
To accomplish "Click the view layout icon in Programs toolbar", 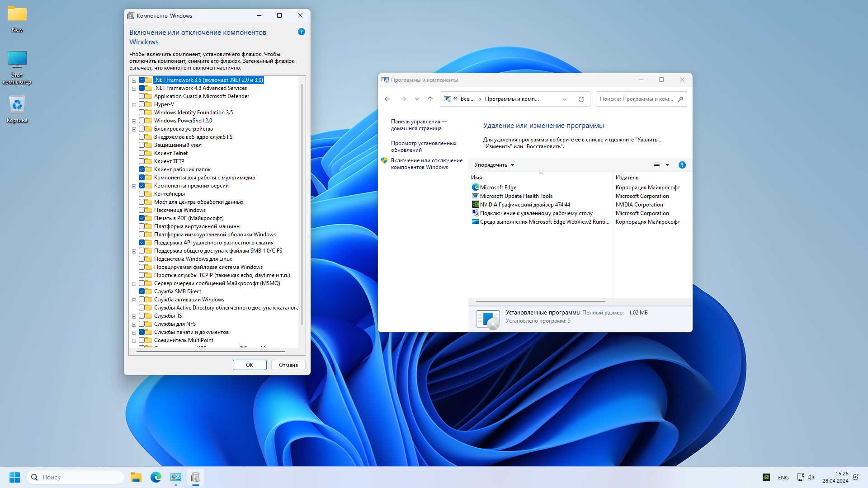I will click(x=657, y=165).
